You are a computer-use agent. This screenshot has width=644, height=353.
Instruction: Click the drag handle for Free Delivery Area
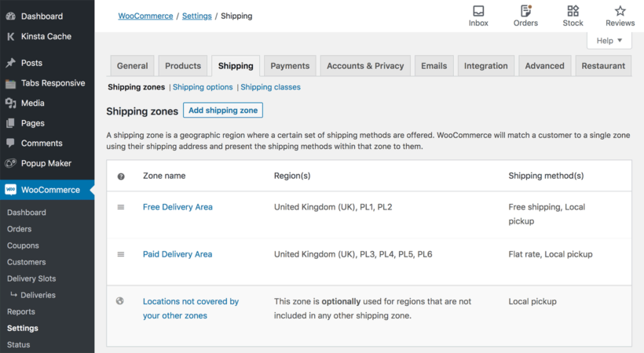pos(121,207)
